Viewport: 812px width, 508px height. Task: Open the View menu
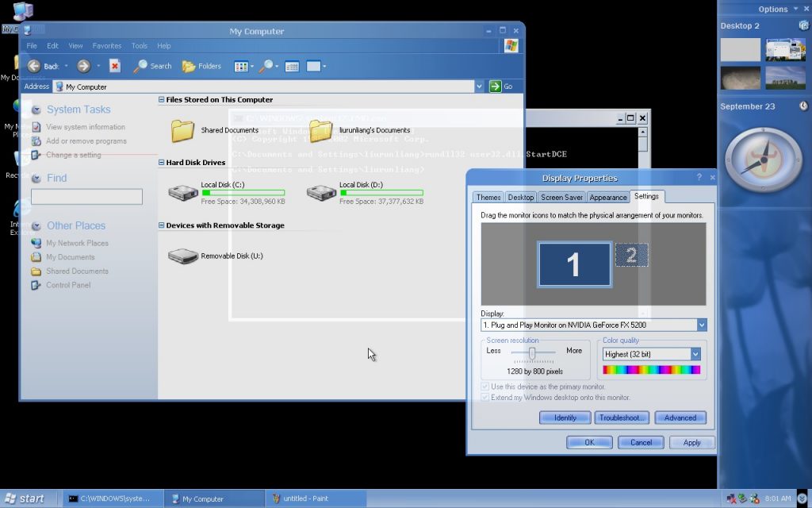(75, 45)
